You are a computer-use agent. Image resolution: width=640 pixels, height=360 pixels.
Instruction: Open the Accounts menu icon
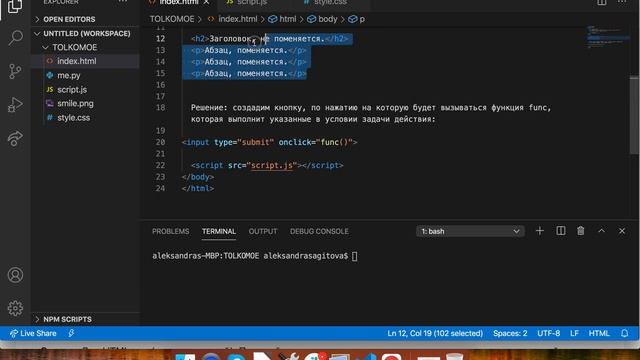pyautogui.click(x=16, y=275)
